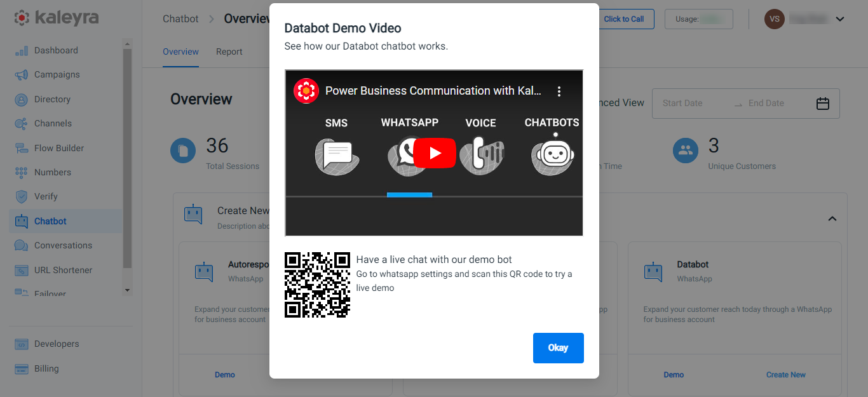Click the Campaigns megaphone icon
The image size is (868, 397).
pos(22,75)
